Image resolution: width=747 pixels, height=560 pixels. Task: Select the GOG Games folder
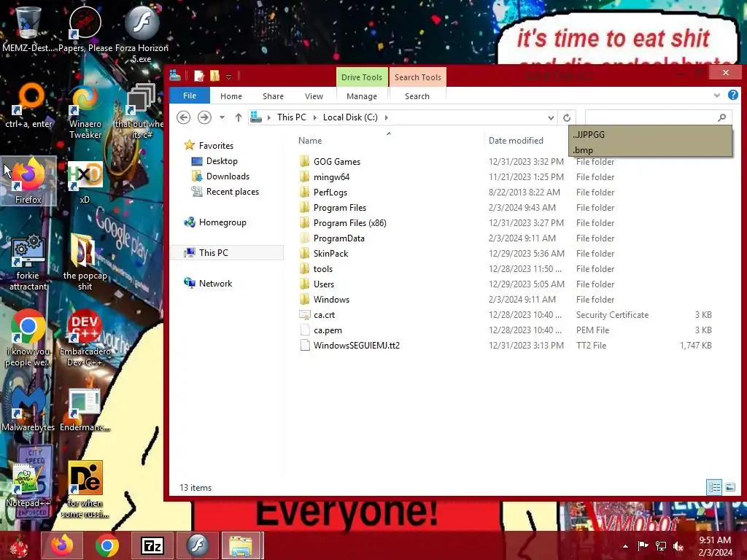[x=337, y=161]
